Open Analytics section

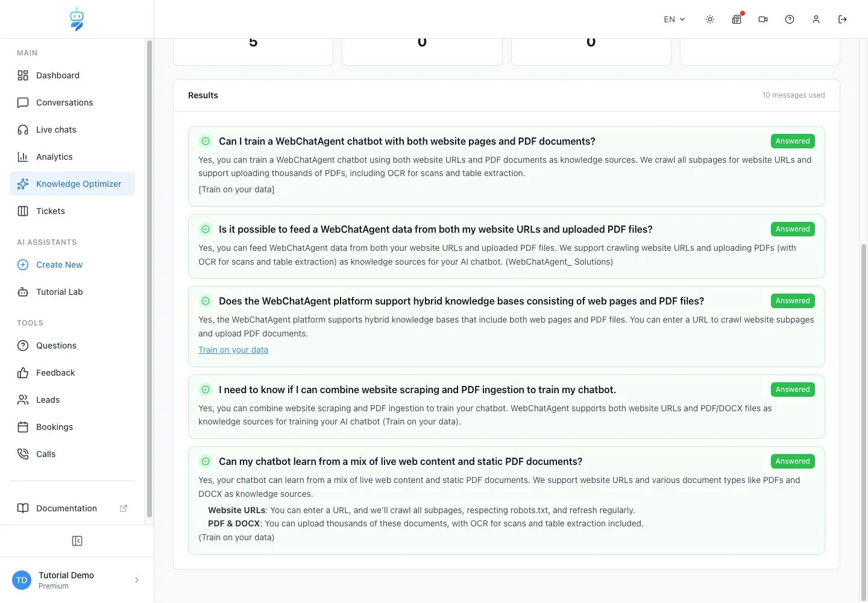[x=72, y=157]
